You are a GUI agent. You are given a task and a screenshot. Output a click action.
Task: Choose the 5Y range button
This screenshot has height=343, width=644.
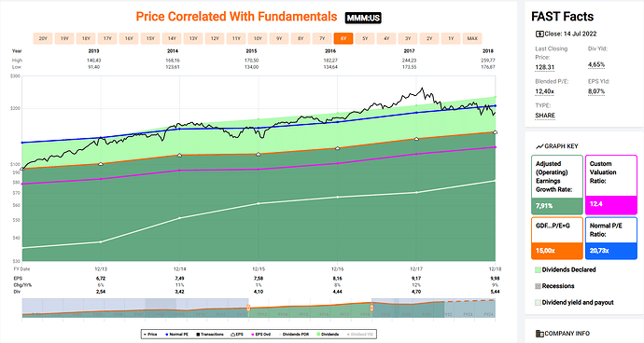pyautogui.click(x=365, y=38)
